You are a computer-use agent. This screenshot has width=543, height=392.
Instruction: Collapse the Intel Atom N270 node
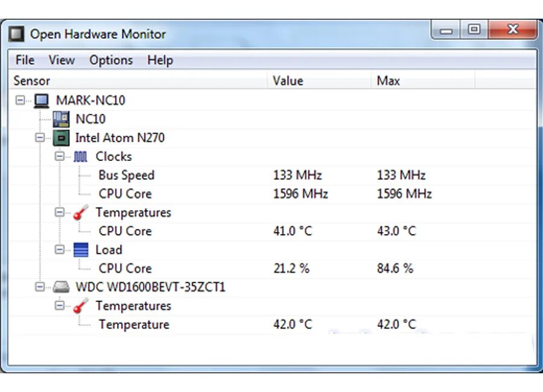40,138
